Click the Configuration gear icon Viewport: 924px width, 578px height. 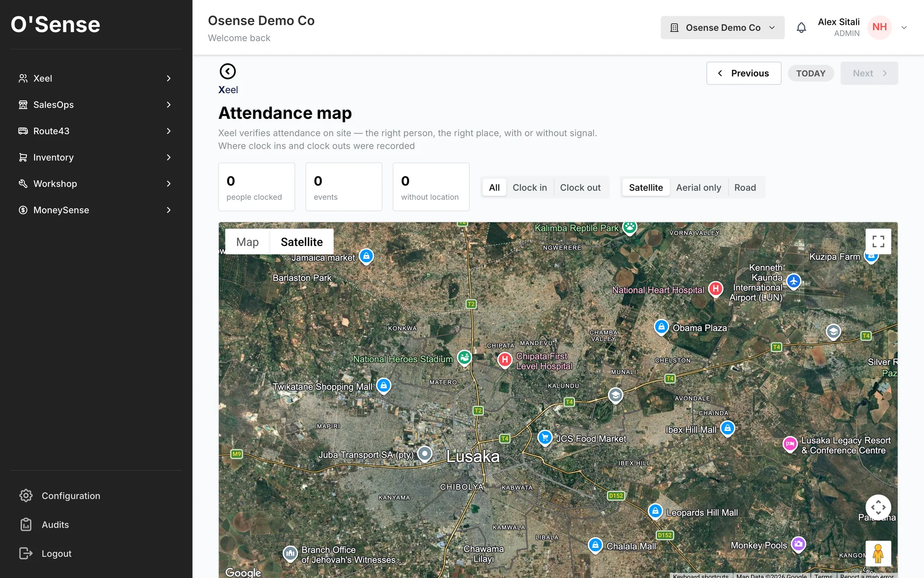26,496
